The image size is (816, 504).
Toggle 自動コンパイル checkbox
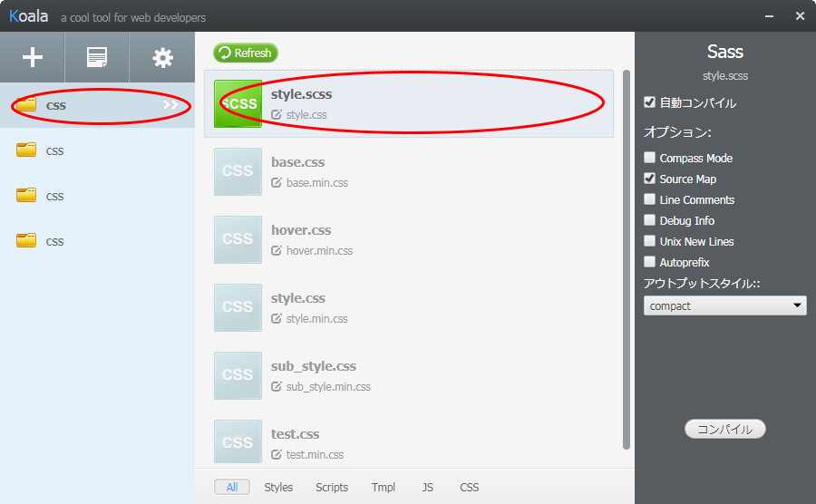(649, 102)
